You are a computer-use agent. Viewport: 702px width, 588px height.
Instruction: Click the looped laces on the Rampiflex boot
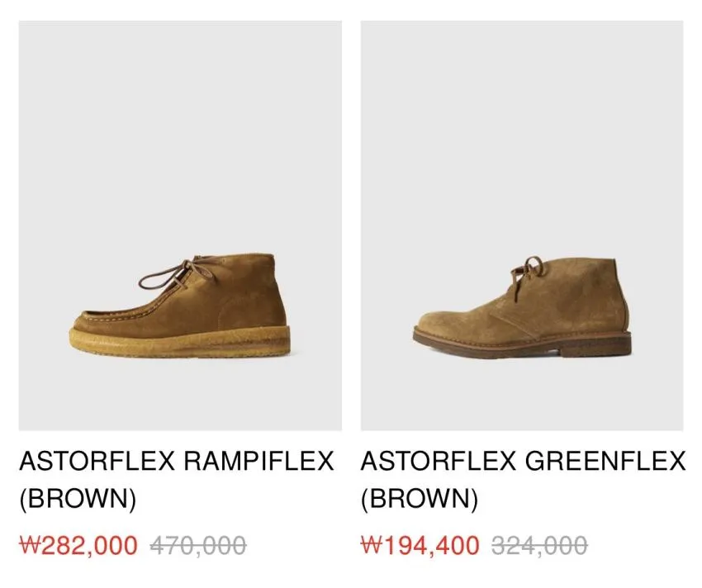[177, 273]
